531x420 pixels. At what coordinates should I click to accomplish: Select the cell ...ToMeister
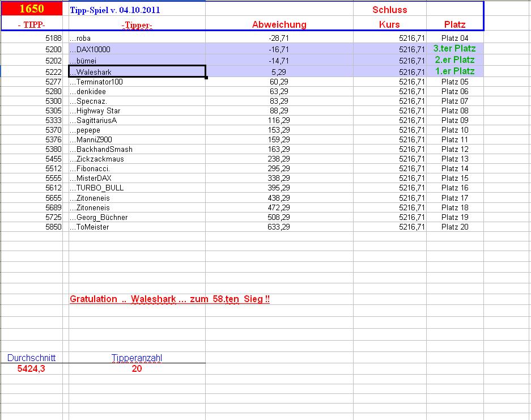click(137, 227)
